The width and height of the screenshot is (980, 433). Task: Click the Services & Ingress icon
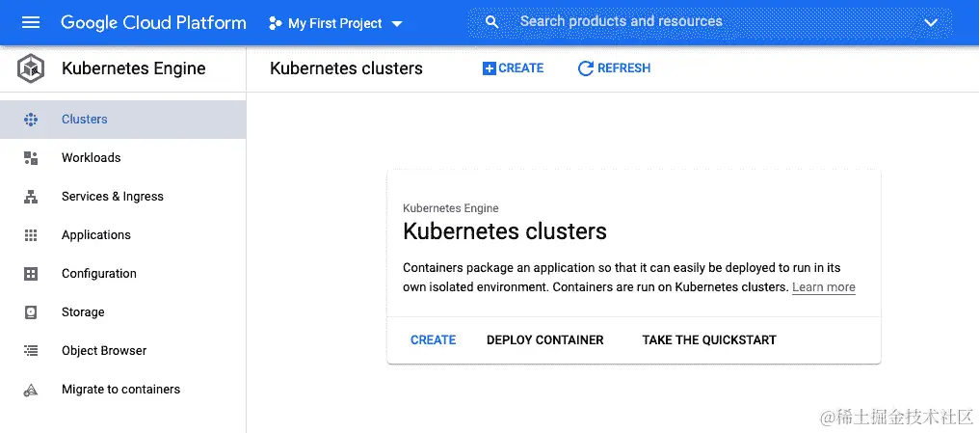click(x=31, y=197)
